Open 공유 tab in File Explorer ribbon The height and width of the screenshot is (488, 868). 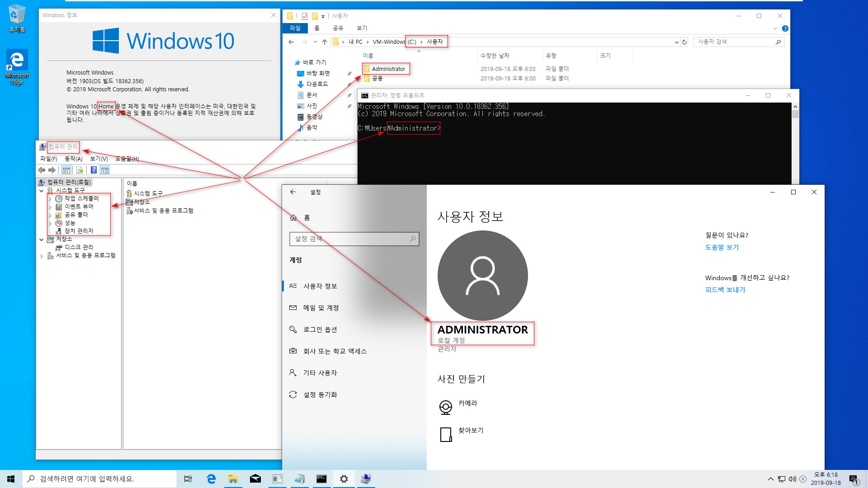pos(338,28)
